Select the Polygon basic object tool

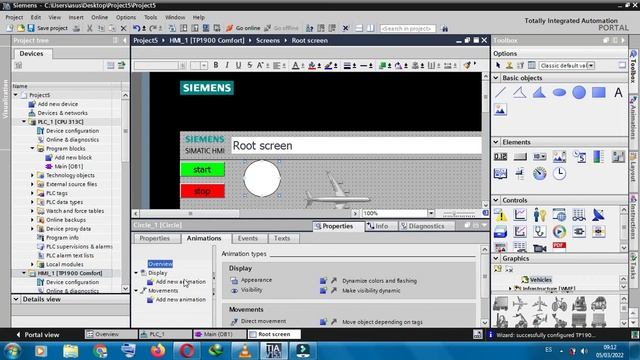(539, 93)
